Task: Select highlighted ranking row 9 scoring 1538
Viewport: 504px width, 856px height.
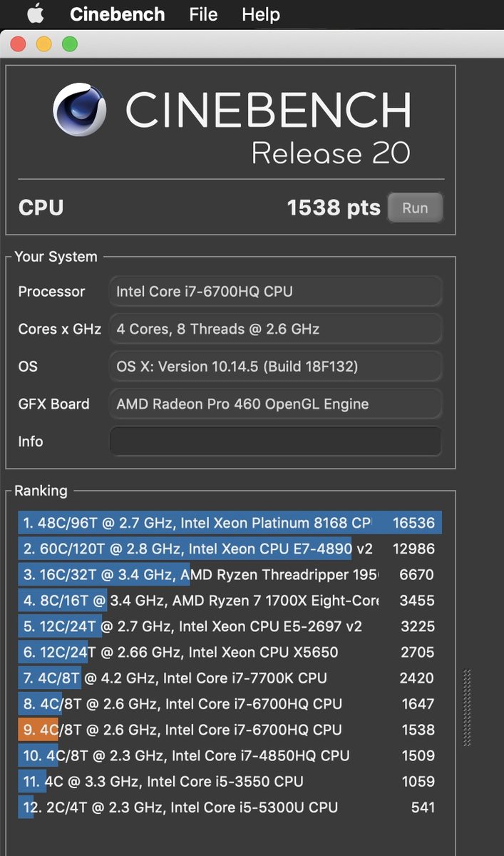Action: [x=230, y=730]
